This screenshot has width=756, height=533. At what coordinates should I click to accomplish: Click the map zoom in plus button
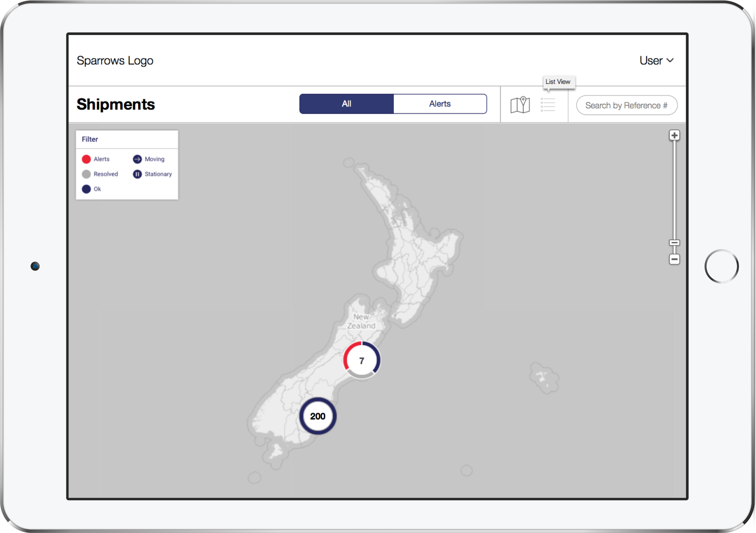tap(674, 135)
